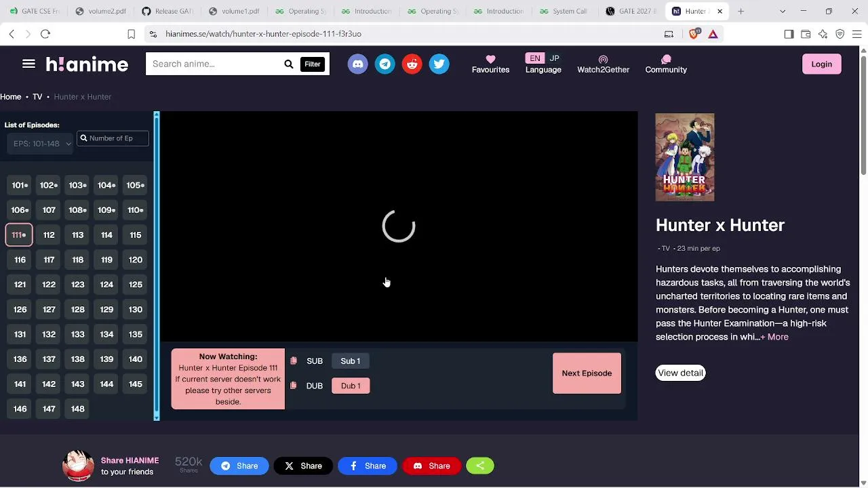
Task: Share via the Facebook Share button
Action: 368,466
